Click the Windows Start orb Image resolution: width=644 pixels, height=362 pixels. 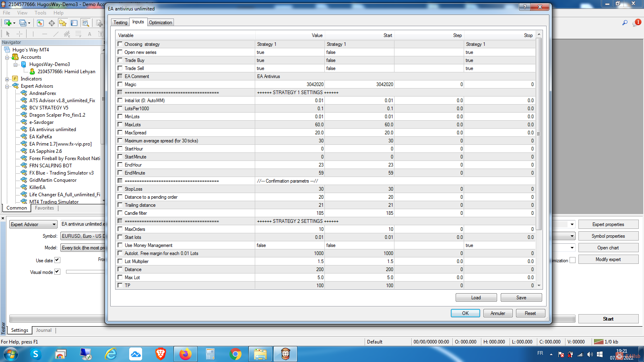(x=10, y=354)
